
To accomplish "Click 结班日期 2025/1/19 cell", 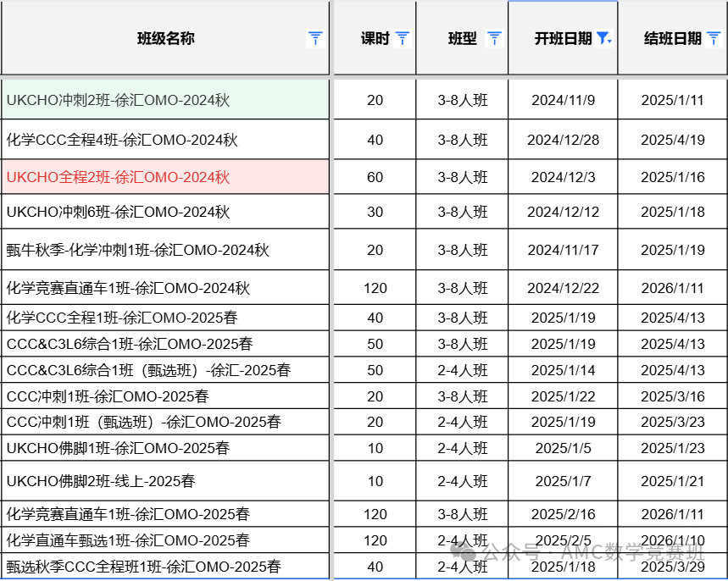I will tap(673, 250).
